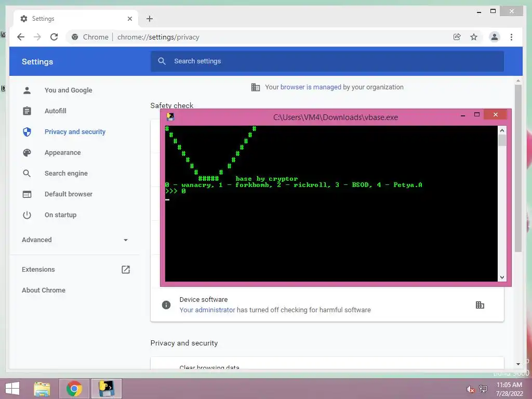Share this page icon in address bar
Image resolution: width=532 pixels, height=399 pixels.
point(457,37)
